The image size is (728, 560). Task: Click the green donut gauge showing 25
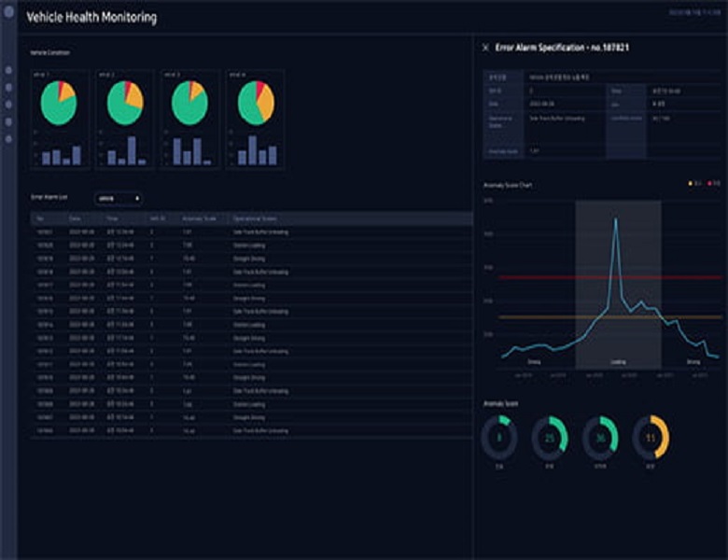pyautogui.click(x=550, y=438)
